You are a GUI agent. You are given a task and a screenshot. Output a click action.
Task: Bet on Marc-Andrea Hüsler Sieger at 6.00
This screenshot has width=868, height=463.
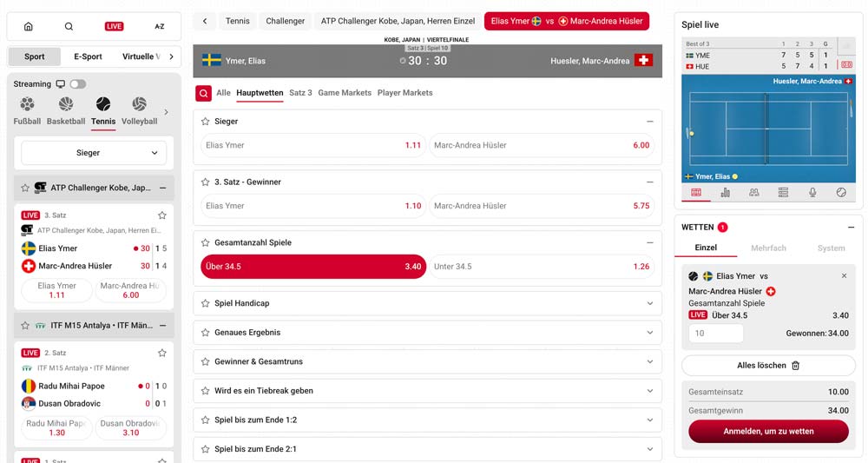(x=542, y=145)
